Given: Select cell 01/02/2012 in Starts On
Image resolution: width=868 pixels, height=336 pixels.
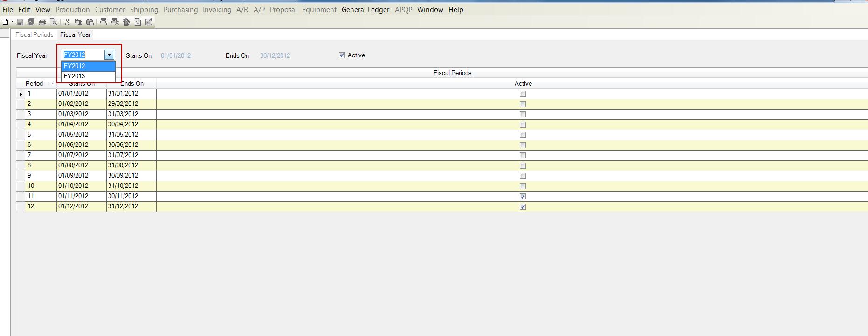Looking at the screenshot, I should coord(82,104).
